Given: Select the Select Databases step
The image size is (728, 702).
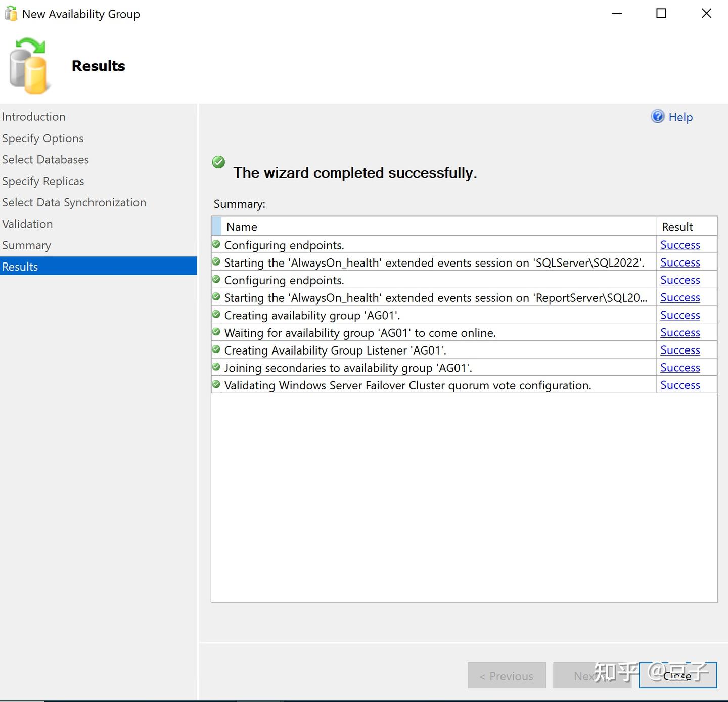Looking at the screenshot, I should (45, 160).
